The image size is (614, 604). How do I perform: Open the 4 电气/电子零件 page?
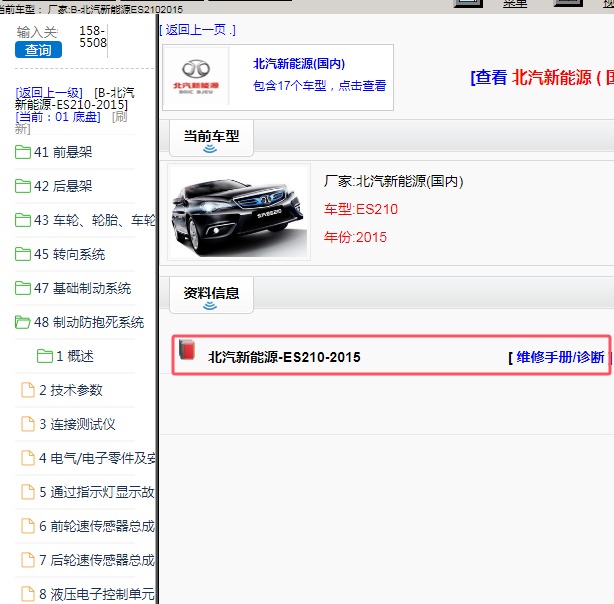97,458
